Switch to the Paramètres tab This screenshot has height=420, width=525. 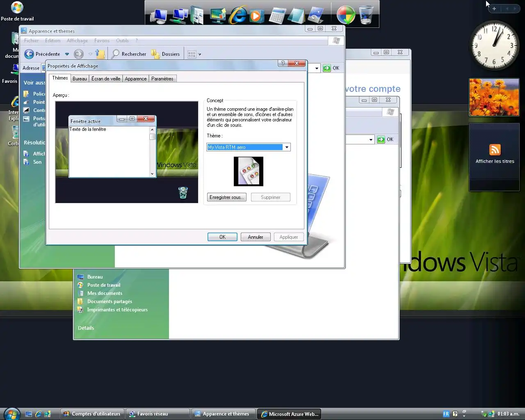(162, 79)
